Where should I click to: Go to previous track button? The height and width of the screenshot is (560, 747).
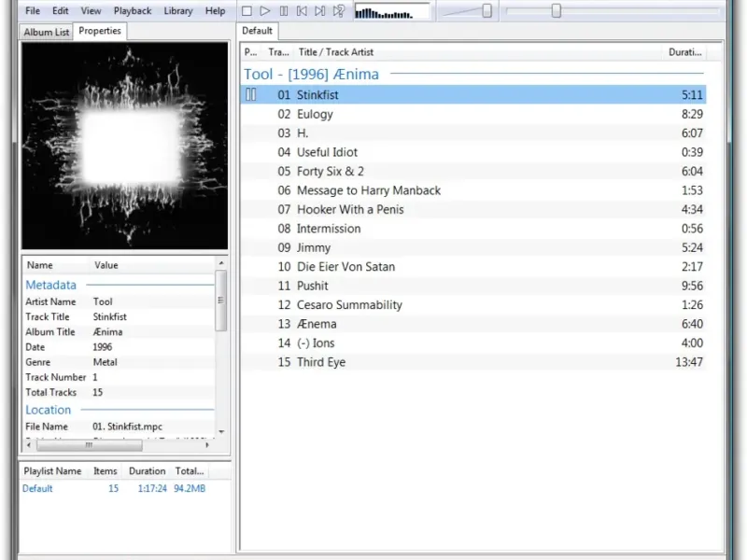(302, 11)
